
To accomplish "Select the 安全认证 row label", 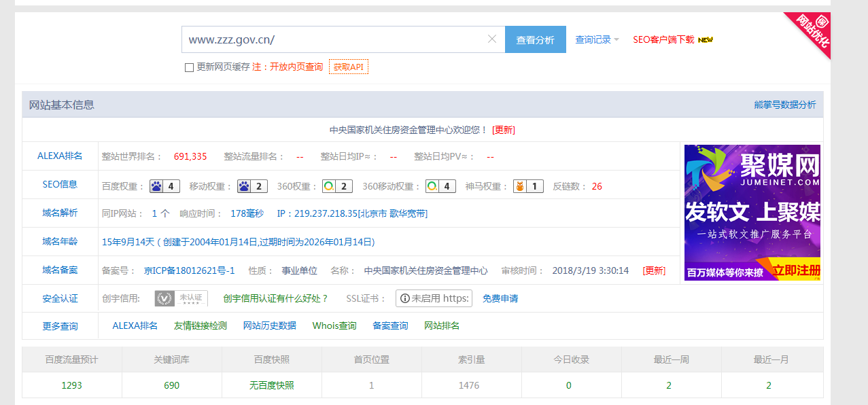I will click(60, 298).
